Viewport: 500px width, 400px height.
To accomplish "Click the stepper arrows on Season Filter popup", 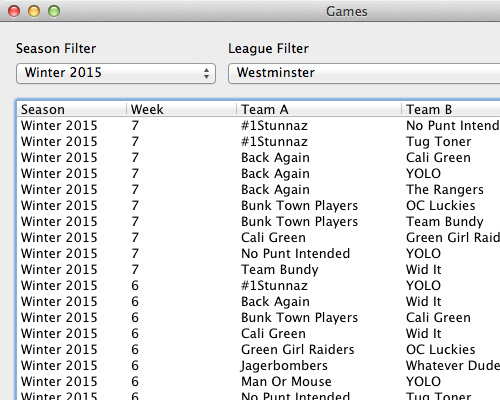I will coord(207,73).
